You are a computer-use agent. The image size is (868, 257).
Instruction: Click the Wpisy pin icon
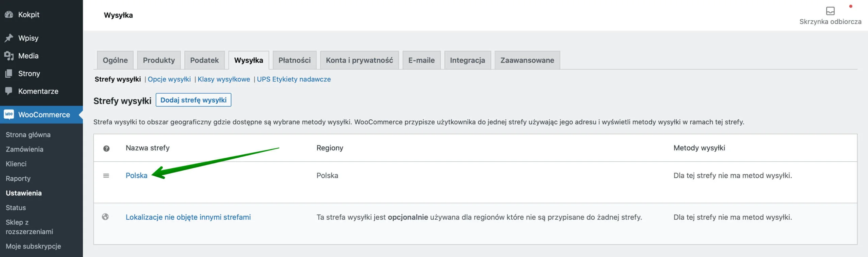click(9, 38)
